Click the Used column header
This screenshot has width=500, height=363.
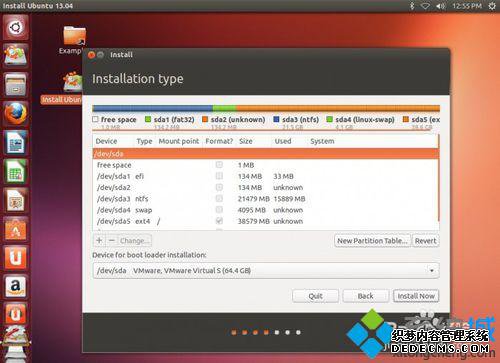point(283,141)
